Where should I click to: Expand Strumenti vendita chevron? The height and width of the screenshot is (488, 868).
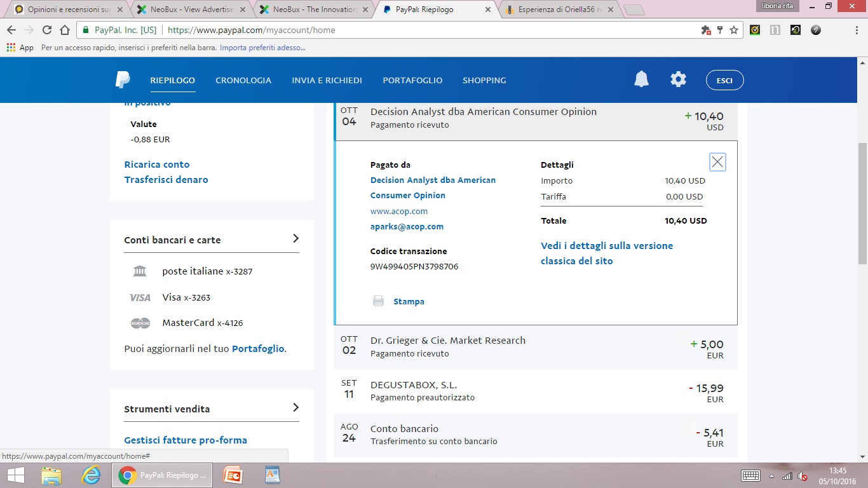pyautogui.click(x=295, y=408)
